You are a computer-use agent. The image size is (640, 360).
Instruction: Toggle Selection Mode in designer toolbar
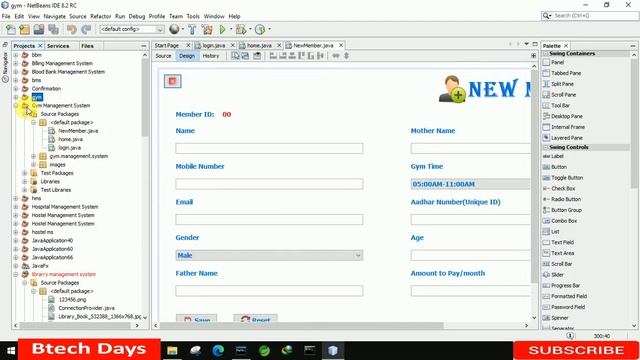click(x=236, y=56)
